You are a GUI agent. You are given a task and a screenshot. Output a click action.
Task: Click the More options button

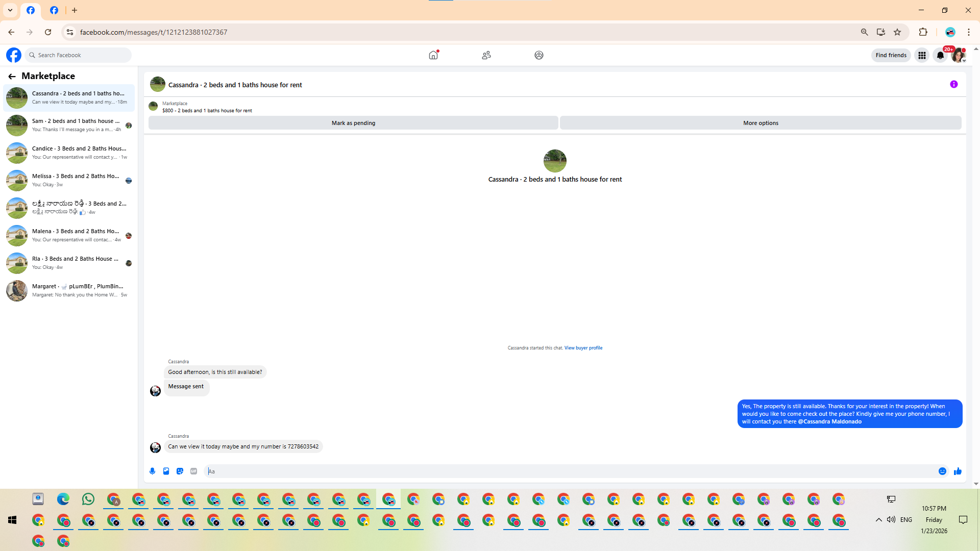point(760,123)
